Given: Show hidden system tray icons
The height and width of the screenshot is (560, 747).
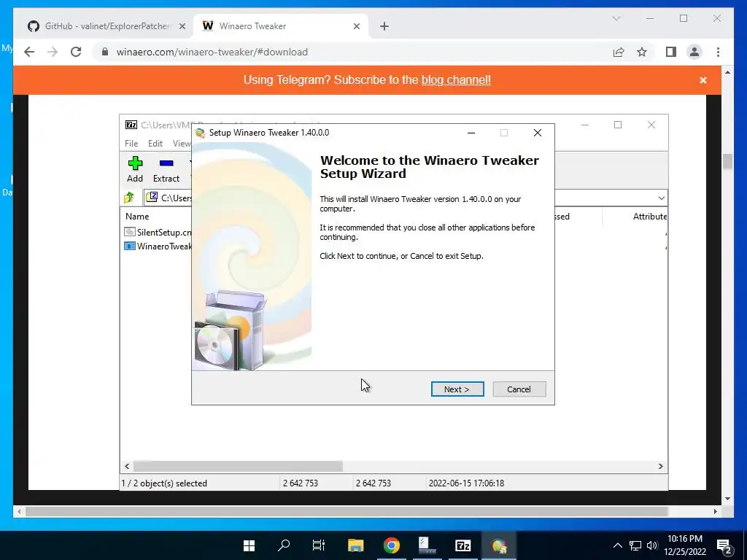Looking at the screenshot, I should pos(617,545).
